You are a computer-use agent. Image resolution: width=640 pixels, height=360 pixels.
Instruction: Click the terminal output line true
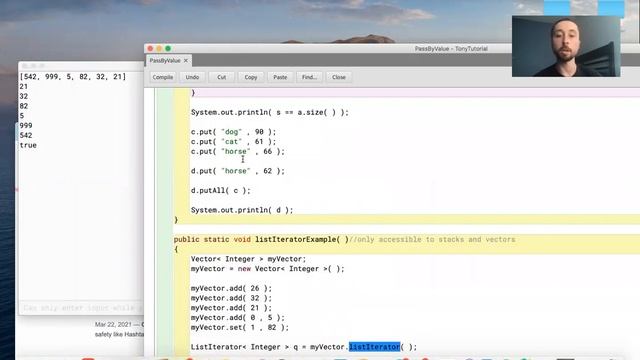coord(28,145)
